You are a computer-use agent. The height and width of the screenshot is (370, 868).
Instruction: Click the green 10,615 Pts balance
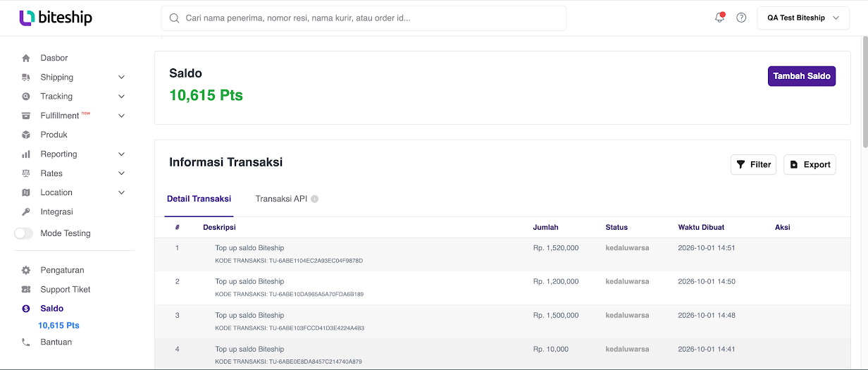pos(206,95)
